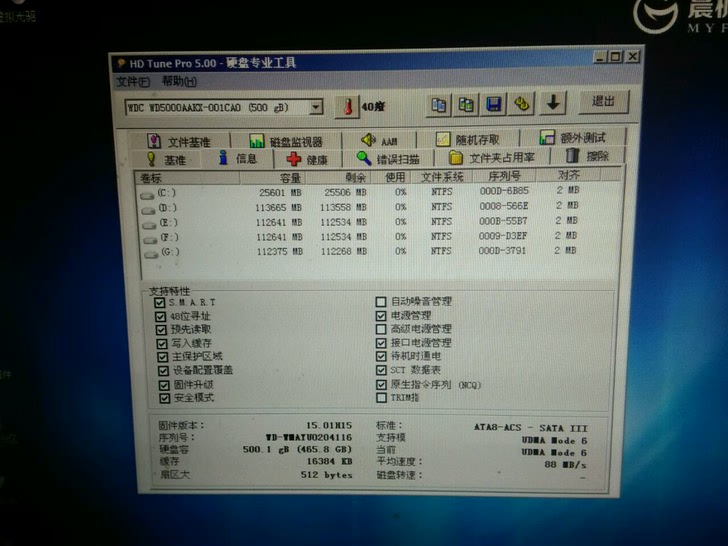Click drive icon for volume D:

click(x=148, y=210)
